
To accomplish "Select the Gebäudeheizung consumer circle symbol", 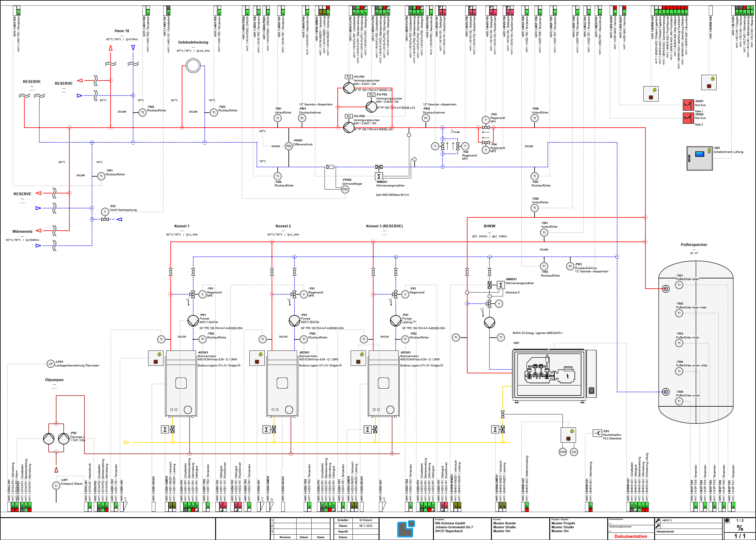I will tap(193, 65).
